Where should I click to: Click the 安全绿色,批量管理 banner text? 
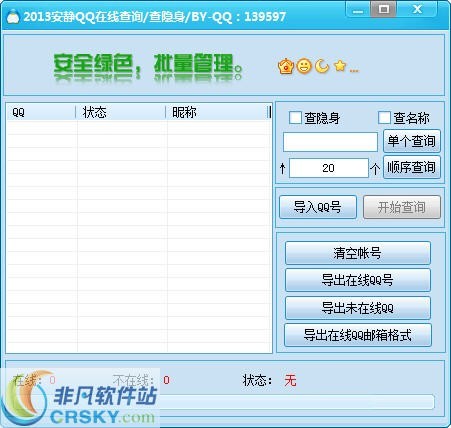click(148, 67)
